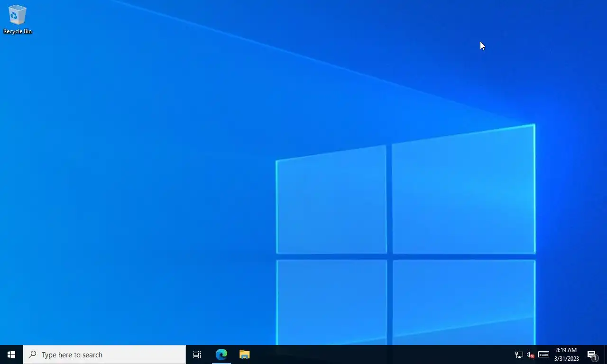
Task: Open the touch keyboard tray icon
Action: [x=543, y=355]
